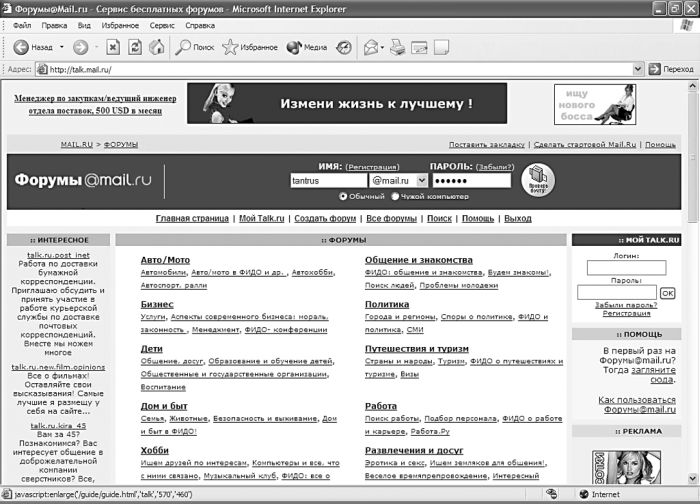The image size is (700, 504).
Task: Click the Go (Переход) button
Action: pos(671,69)
